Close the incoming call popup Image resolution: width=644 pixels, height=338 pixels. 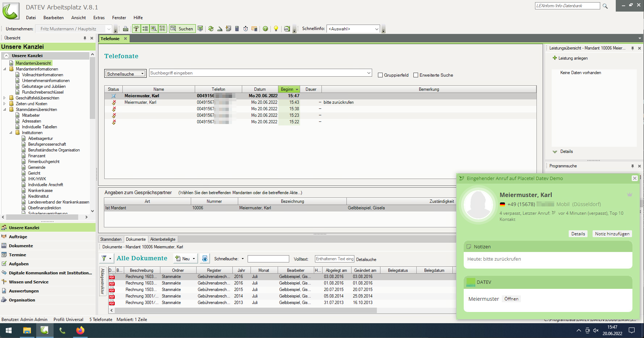635,178
